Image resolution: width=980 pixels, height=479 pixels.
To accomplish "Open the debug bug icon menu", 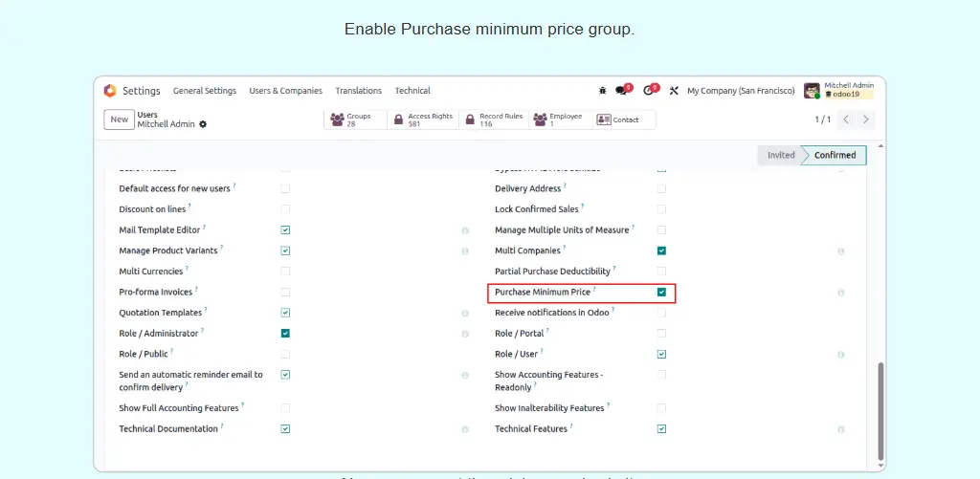I will tap(602, 91).
